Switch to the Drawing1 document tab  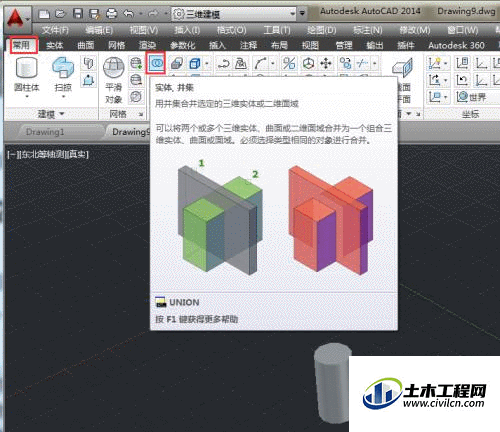45,132
